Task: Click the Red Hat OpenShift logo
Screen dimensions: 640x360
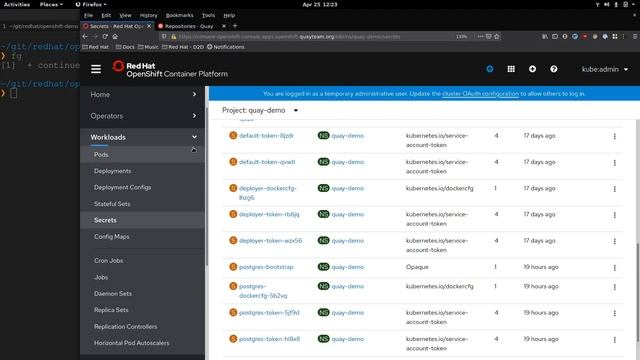Action: [x=170, y=69]
